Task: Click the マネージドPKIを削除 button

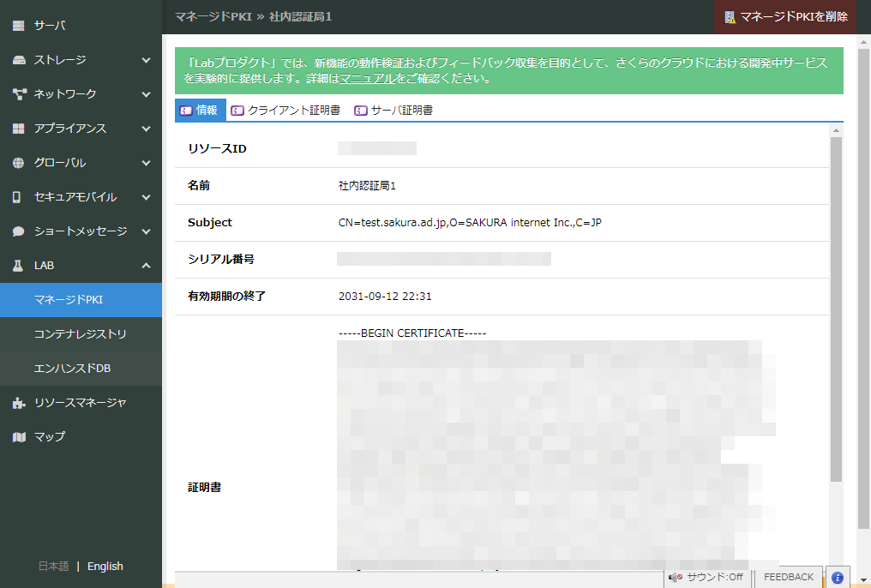Action: click(x=785, y=17)
